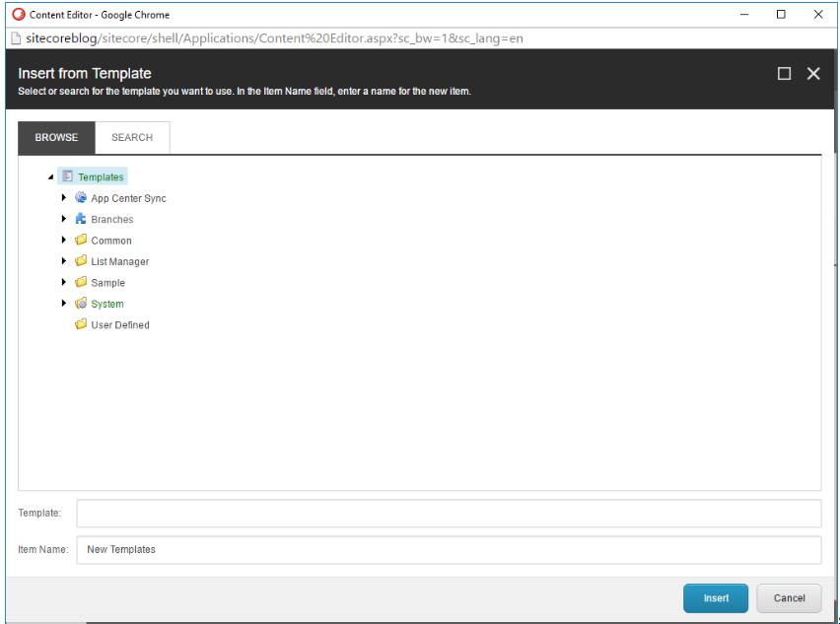
Task: Click the List Manager folder icon
Action: 81,261
